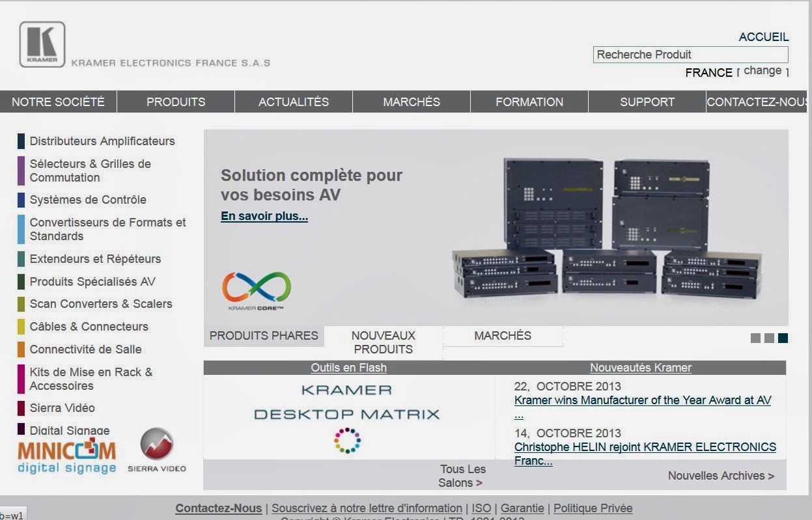Open the ACTUALITÉS menu
This screenshot has height=520, width=812.
294,102
